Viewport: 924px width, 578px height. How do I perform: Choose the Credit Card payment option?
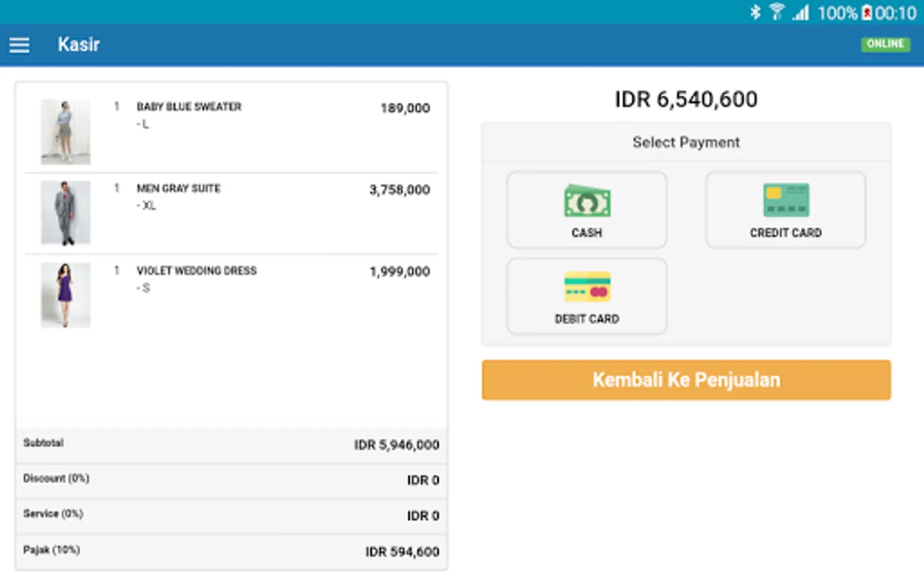coord(785,209)
